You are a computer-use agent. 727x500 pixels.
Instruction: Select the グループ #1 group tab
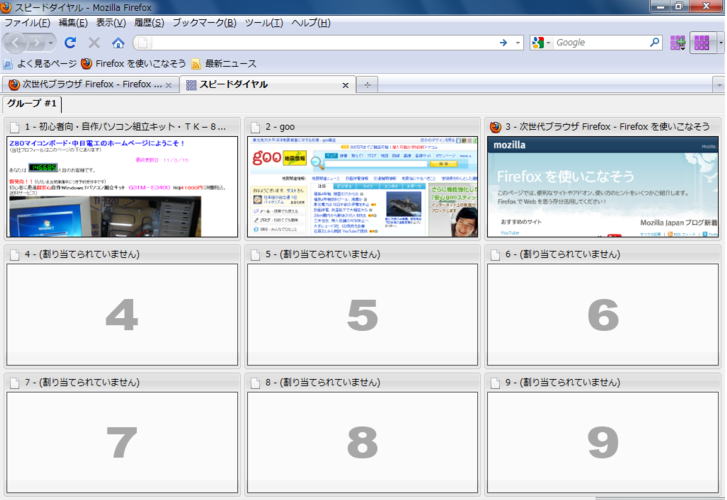(x=32, y=103)
